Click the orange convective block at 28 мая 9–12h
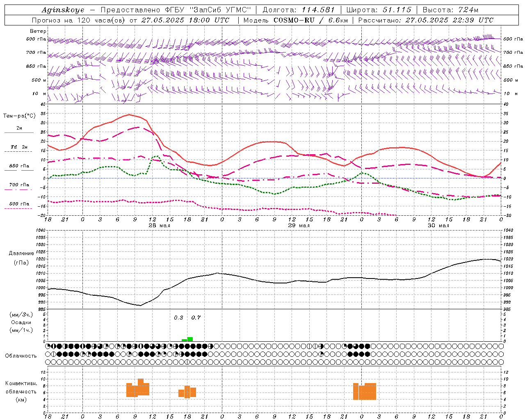This screenshot has width=525, height=420. click(x=138, y=388)
